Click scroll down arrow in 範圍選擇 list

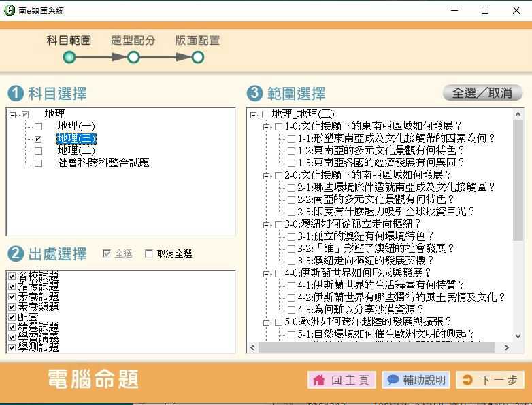tap(518, 336)
